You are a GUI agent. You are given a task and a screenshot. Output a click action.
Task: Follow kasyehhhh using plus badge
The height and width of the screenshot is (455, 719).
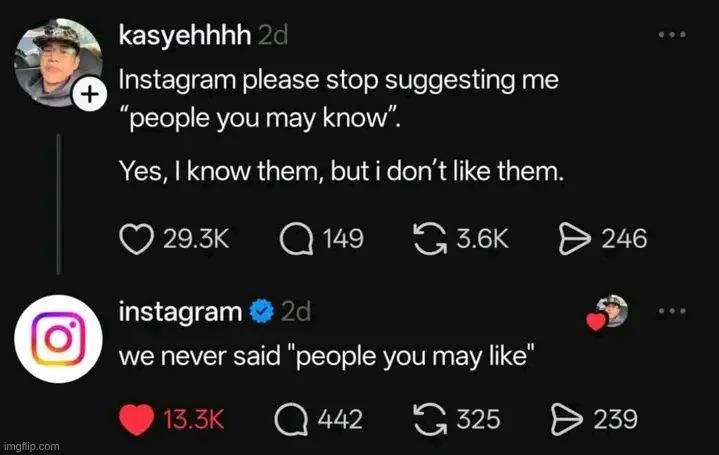[90, 95]
